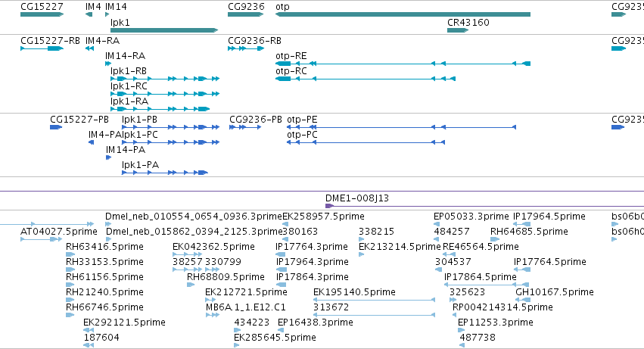Select the IP17964.3prime EST label
644x349 pixels.
[x=312, y=262]
